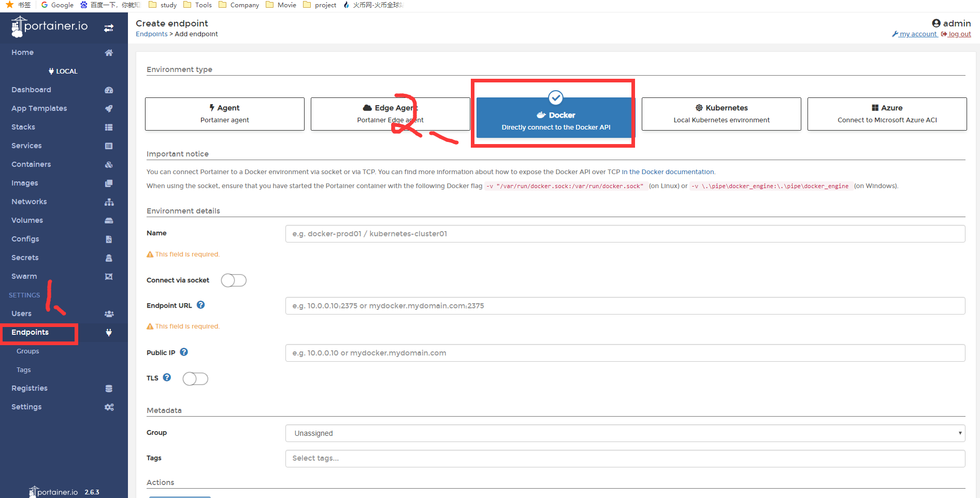
Task: Select the Azure environment type
Action: pyautogui.click(x=887, y=114)
